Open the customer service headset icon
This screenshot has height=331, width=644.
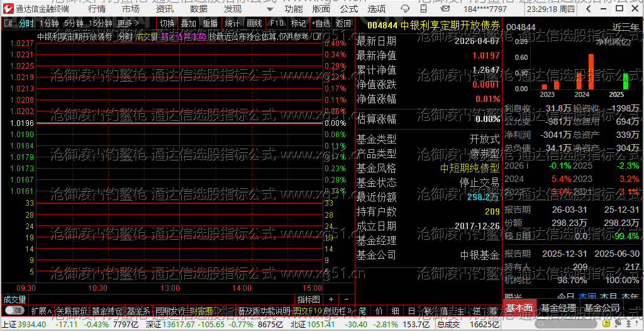coord(405,9)
